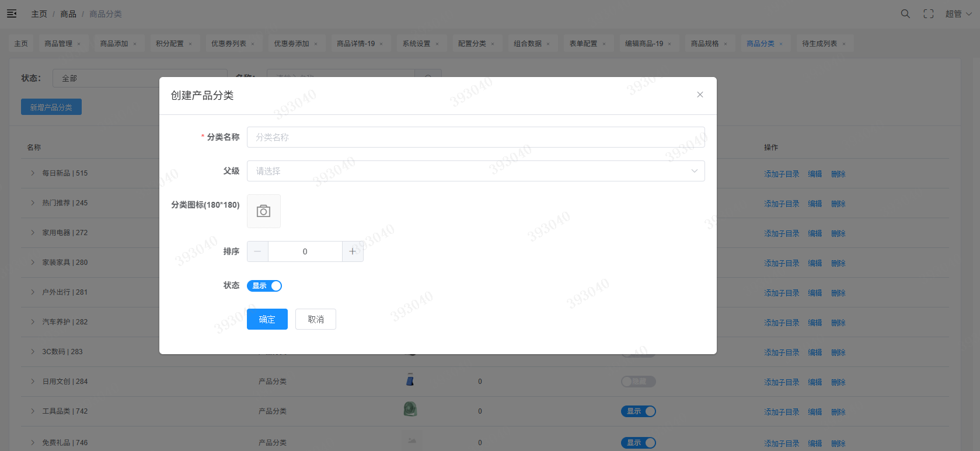The height and width of the screenshot is (451, 980).
Task: Toggle fullscreen mode icon
Action: [929, 13]
